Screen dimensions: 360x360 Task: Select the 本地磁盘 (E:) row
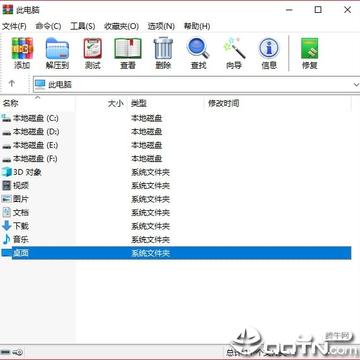176,145
